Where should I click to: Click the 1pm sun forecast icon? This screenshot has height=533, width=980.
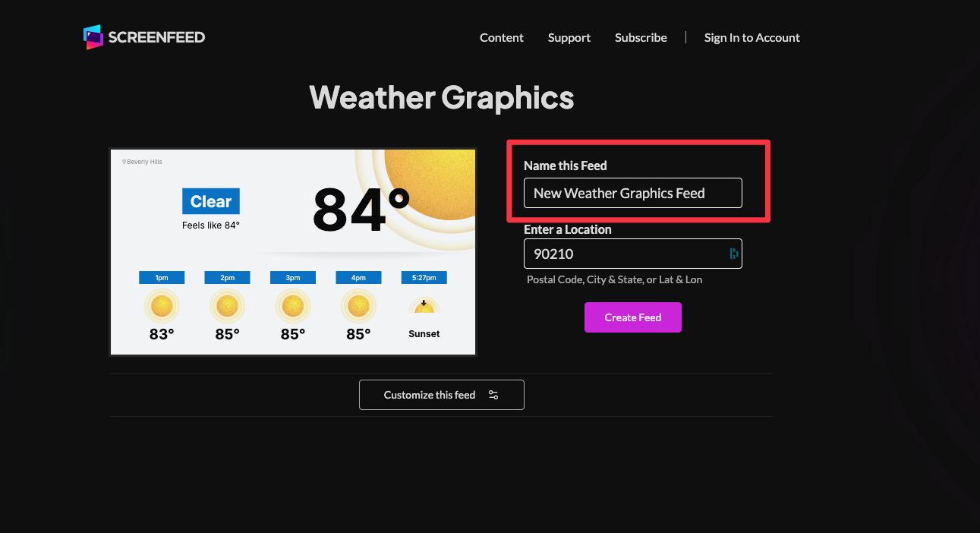point(162,307)
